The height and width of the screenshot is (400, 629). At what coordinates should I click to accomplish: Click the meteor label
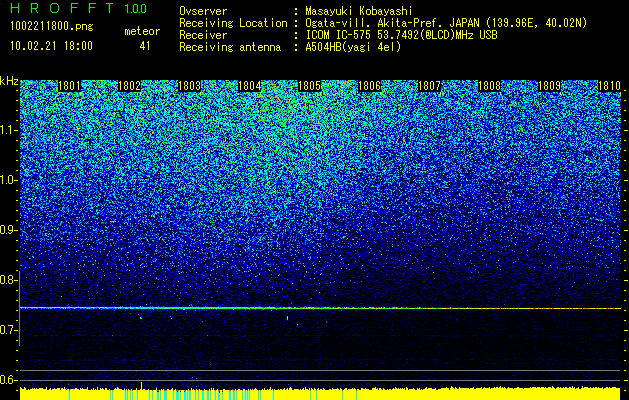pos(142,31)
